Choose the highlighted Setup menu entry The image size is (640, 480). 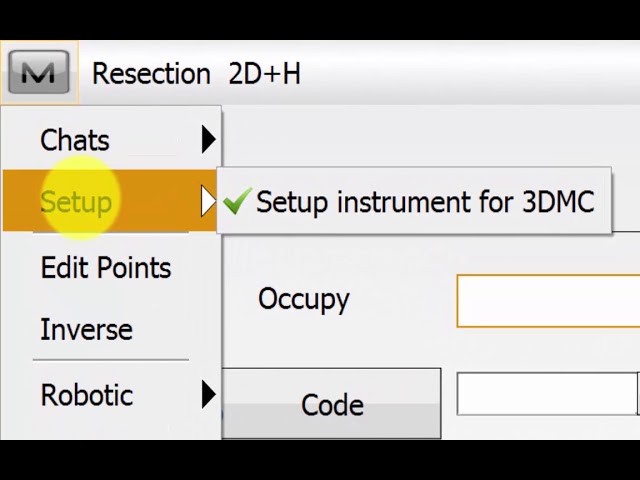(x=76, y=202)
